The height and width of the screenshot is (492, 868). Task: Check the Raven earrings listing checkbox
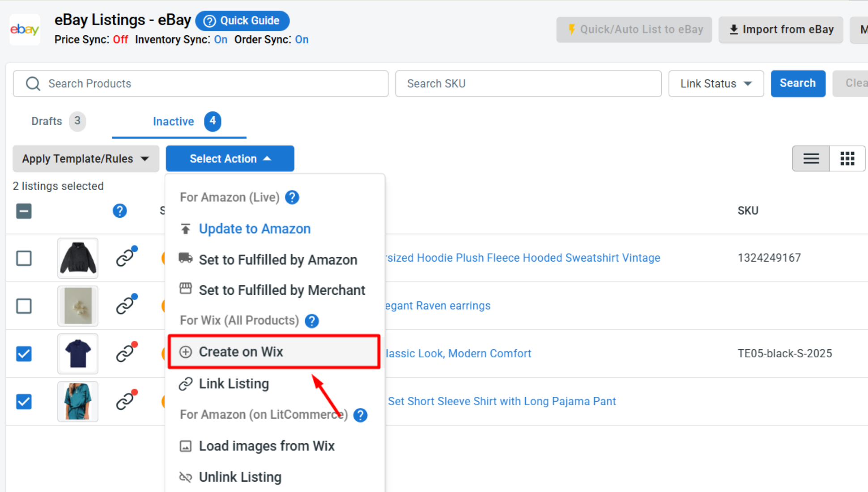pos(24,306)
